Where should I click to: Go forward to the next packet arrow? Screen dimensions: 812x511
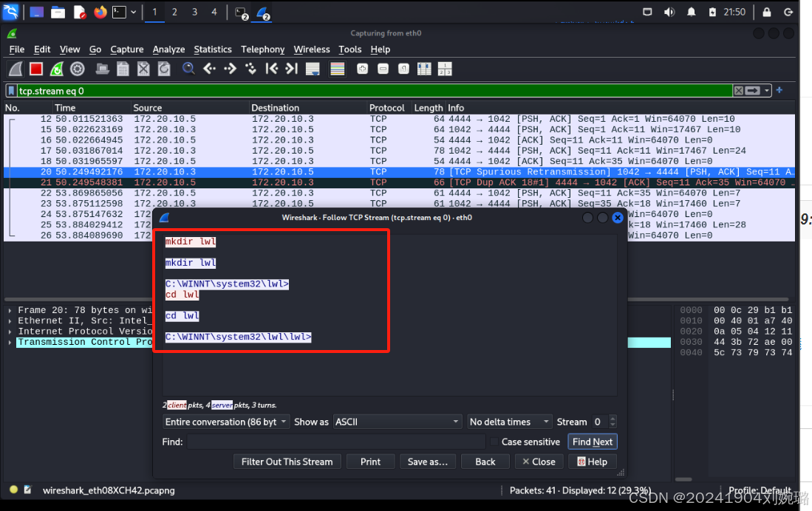tap(230, 69)
